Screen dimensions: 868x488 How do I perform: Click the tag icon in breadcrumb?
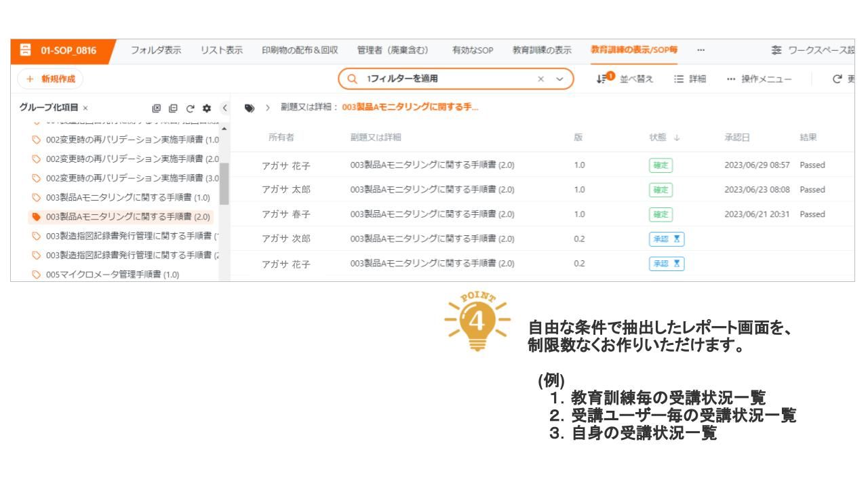click(250, 108)
